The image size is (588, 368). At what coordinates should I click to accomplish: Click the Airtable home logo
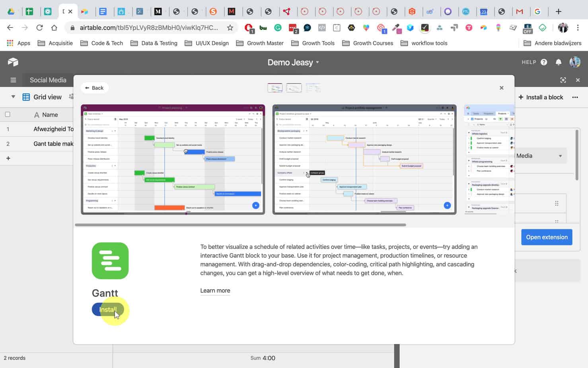coord(13,62)
